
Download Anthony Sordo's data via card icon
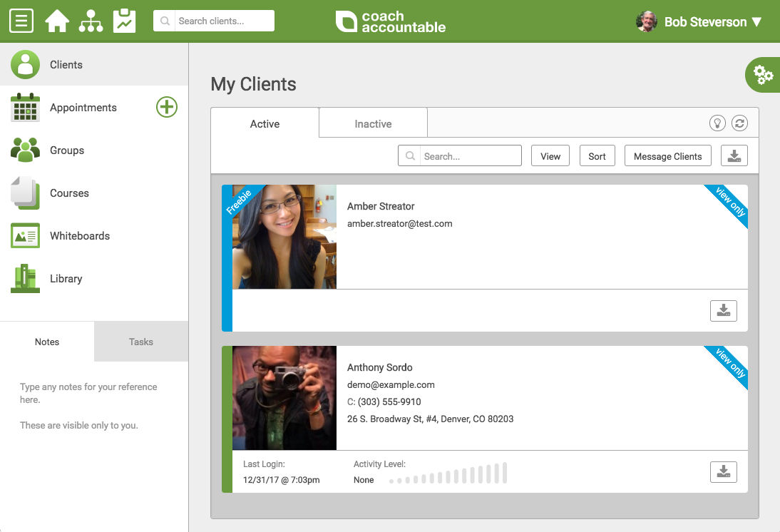[x=723, y=472]
